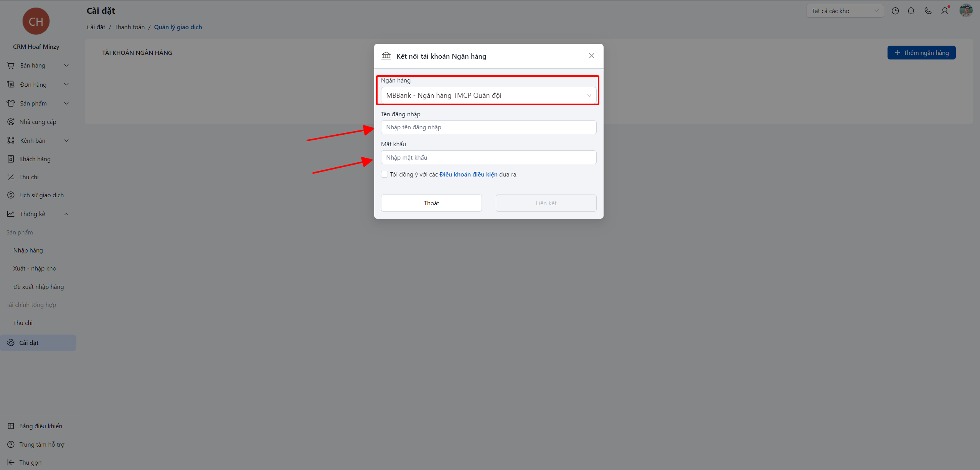The image size is (980, 470).
Task: Open Trung tâm hỗ trợ help icon
Action: [x=11, y=444]
